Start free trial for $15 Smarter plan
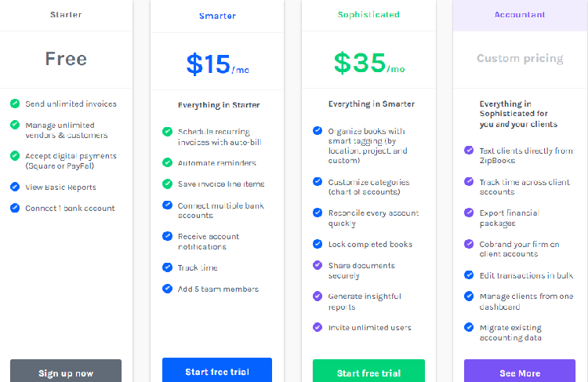This screenshot has width=588, height=382. (217, 370)
